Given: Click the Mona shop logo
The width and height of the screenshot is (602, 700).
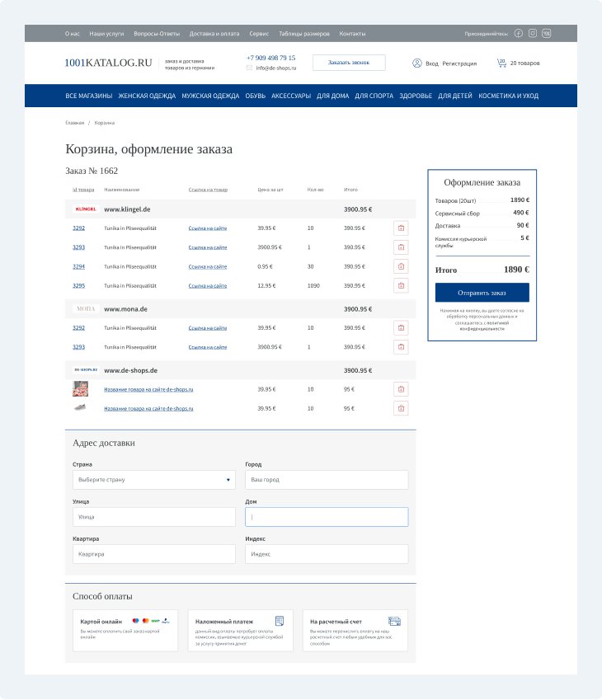Looking at the screenshot, I should pos(85,309).
